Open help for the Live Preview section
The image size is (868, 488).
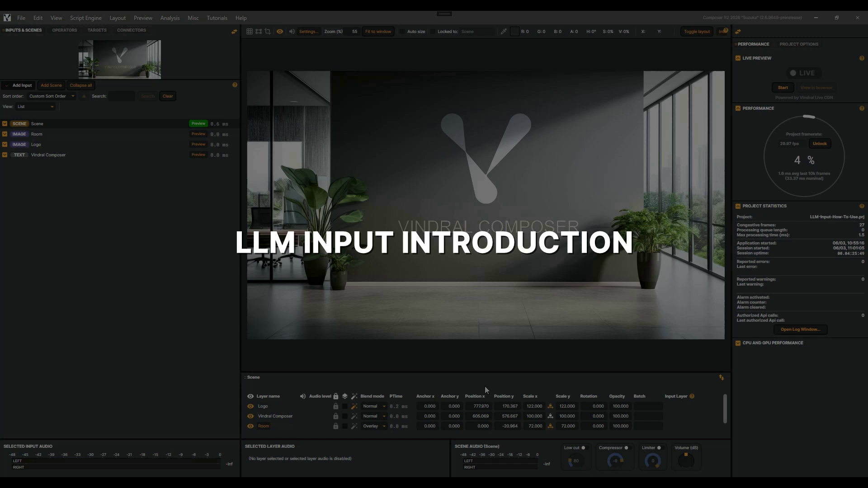click(862, 58)
